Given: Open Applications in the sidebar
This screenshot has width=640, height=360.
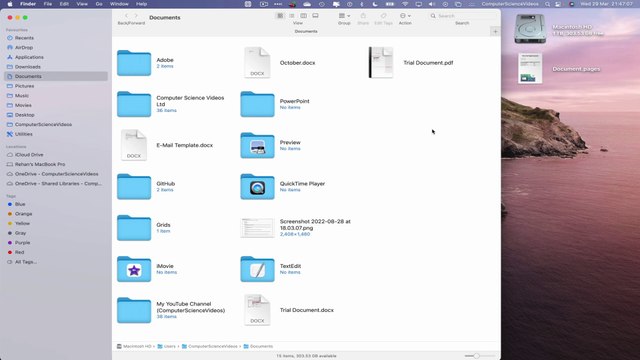Looking at the screenshot, I should (29, 57).
